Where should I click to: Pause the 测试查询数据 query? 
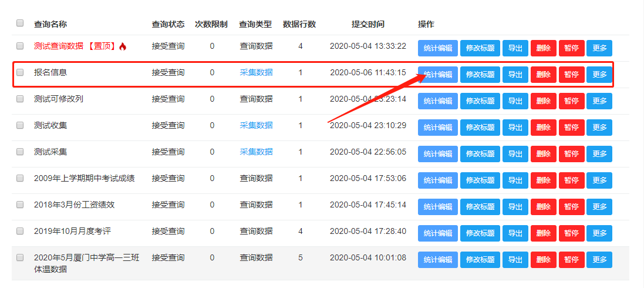click(x=571, y=48)
